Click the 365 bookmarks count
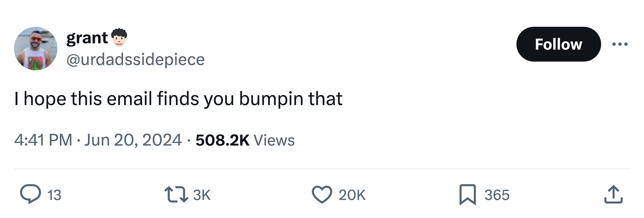This screenshot has height=218, width=644. (x=497, y=195)
